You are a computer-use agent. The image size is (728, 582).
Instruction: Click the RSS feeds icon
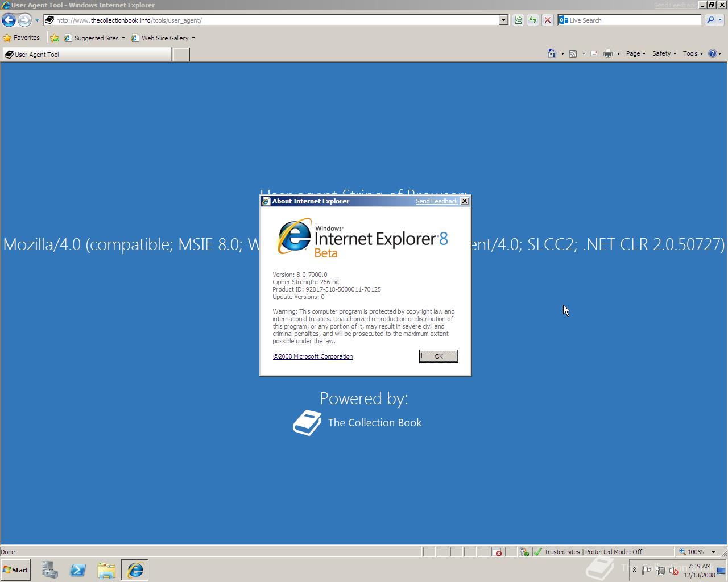[573, 53]
